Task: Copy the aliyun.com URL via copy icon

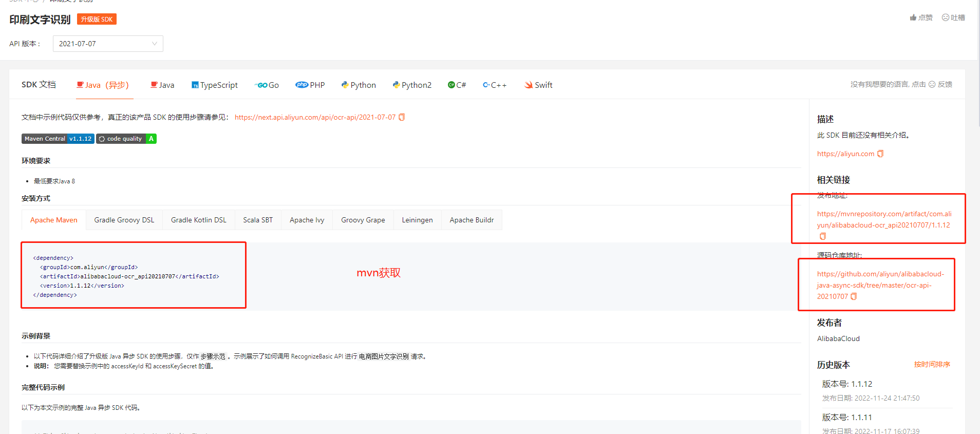Action: click(x=880, y=154)
